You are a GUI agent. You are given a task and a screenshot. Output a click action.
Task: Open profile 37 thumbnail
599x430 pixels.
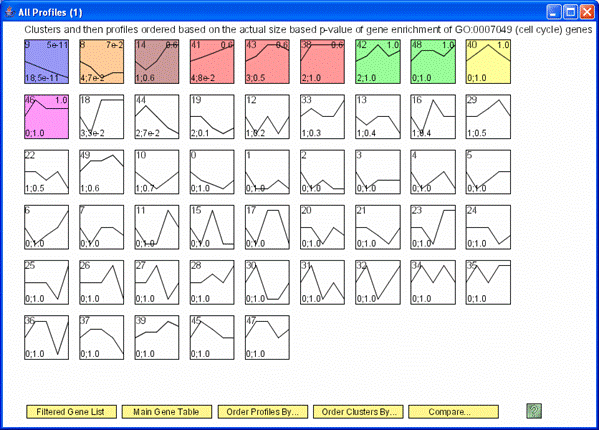102,338
